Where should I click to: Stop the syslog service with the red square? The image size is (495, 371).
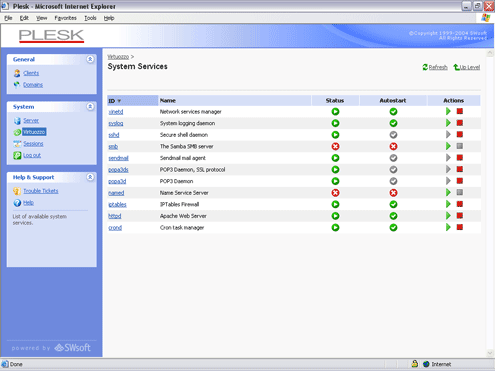460,123
